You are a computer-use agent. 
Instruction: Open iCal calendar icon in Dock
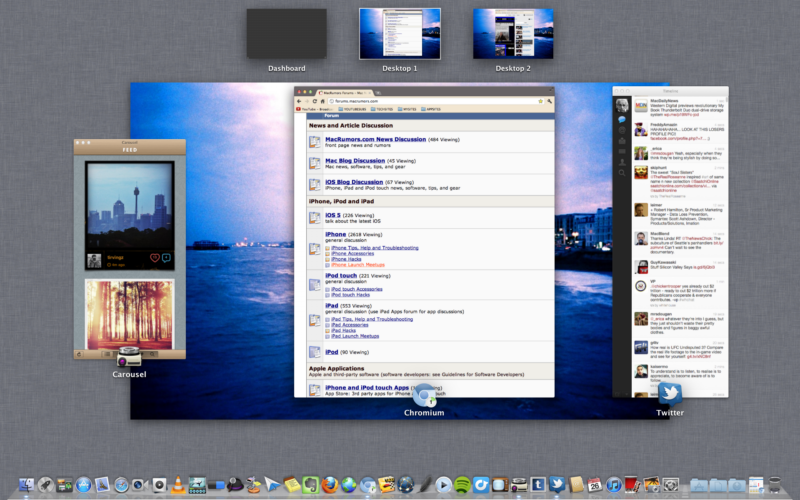coord(594,485)
